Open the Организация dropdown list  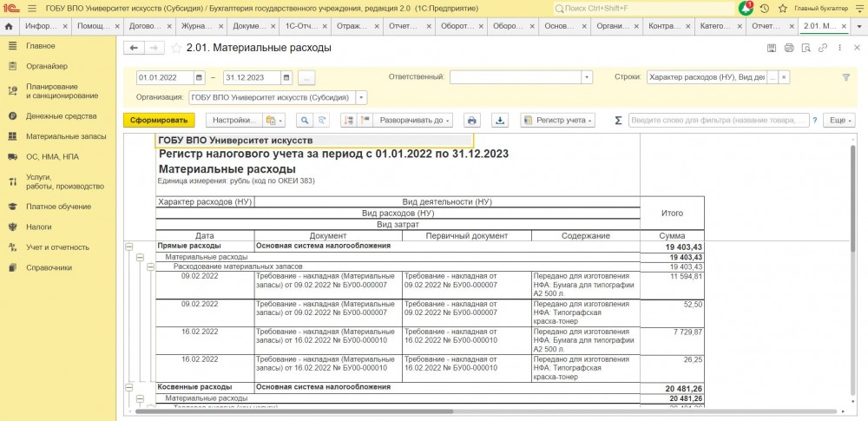[361, 97]
